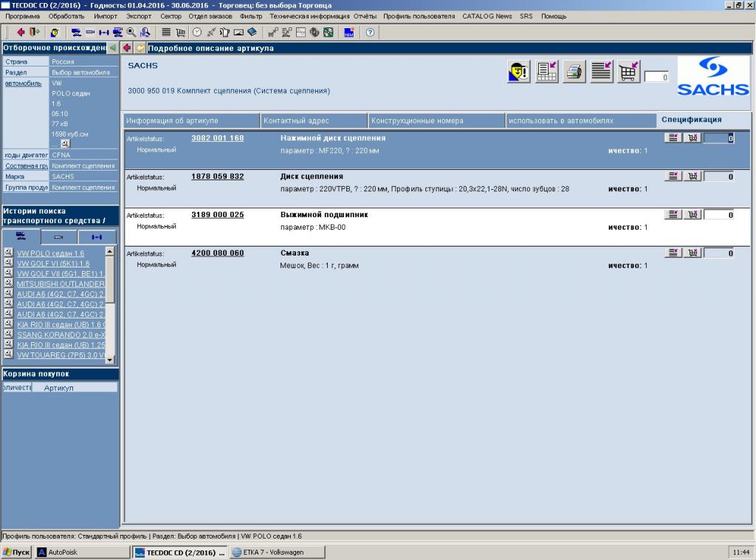Select the Спецификация tab
This screenshot has width=756, height=560.
[x=691, y=120]
